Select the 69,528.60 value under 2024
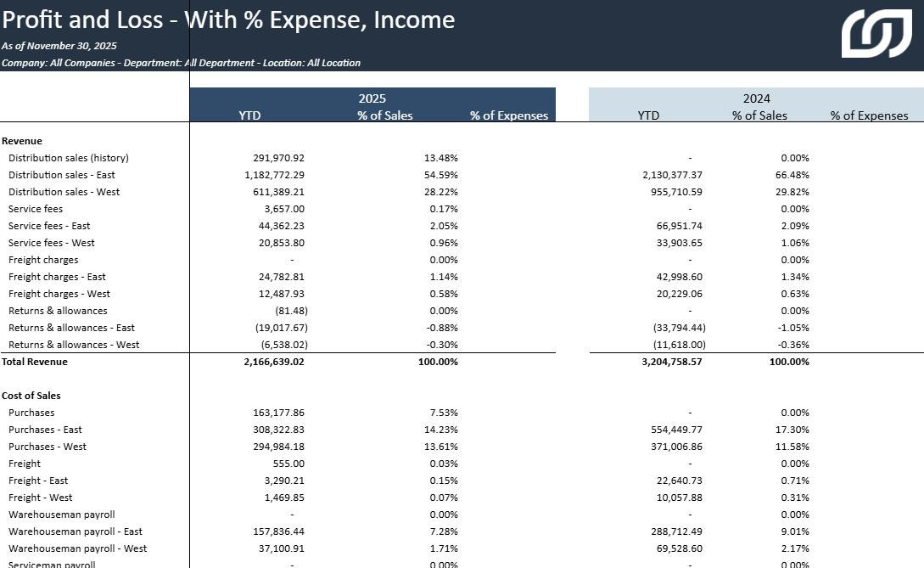Image resolution: width=924 pixels, height=568 pixels. 680,549
